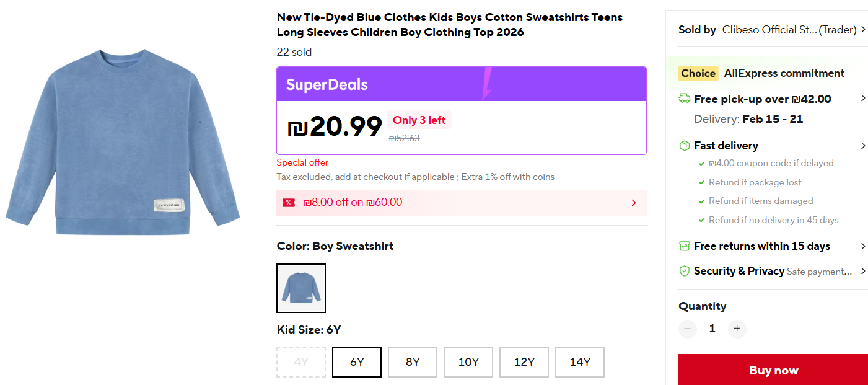
Task: Decrease quantity with the minus button
Action: [688, 329]
